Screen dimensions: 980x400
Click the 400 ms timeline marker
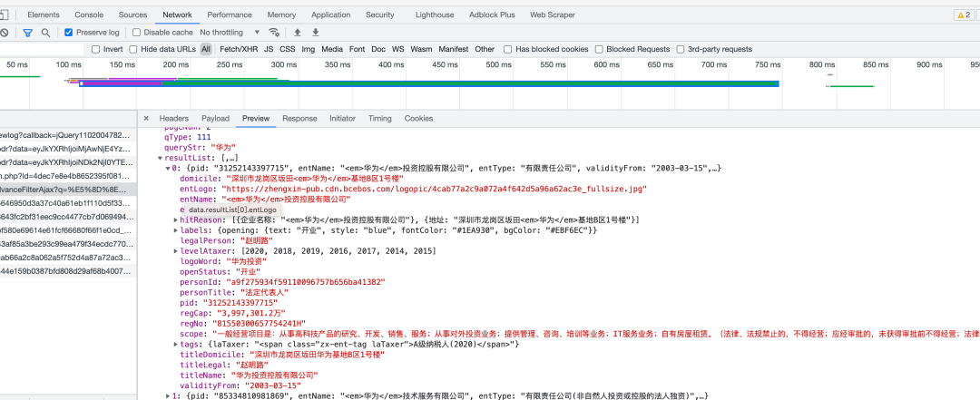tap(391, 64)
